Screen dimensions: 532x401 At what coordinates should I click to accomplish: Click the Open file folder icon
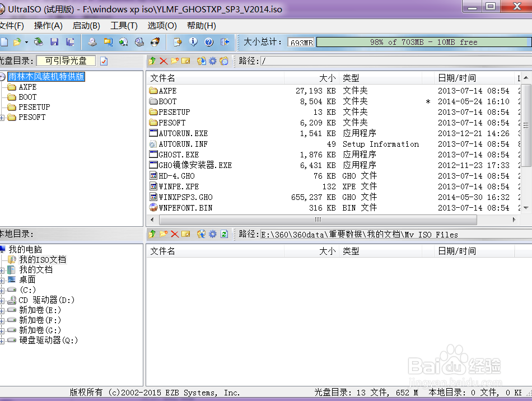point(17,42)
